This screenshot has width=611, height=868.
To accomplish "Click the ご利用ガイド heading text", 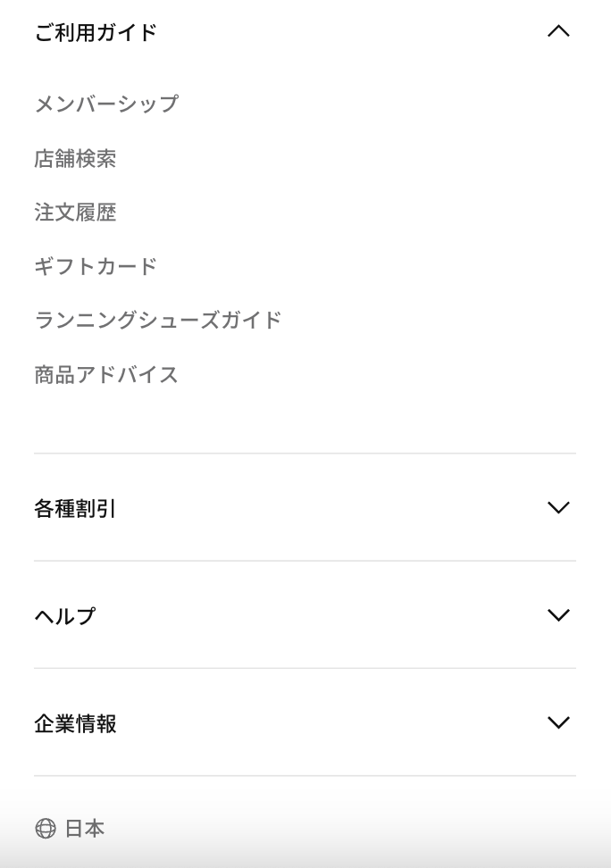I will click(x=96, y=33).
